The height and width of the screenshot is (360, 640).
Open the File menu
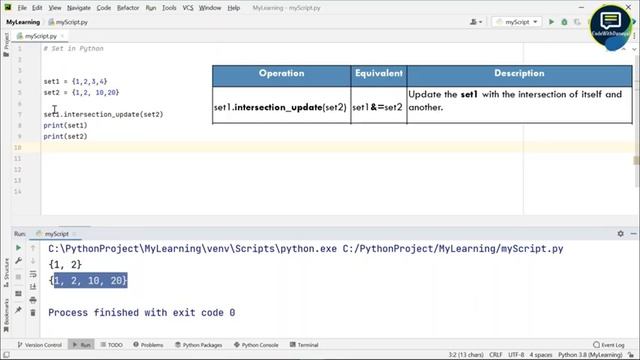click(x=22, y=8)
